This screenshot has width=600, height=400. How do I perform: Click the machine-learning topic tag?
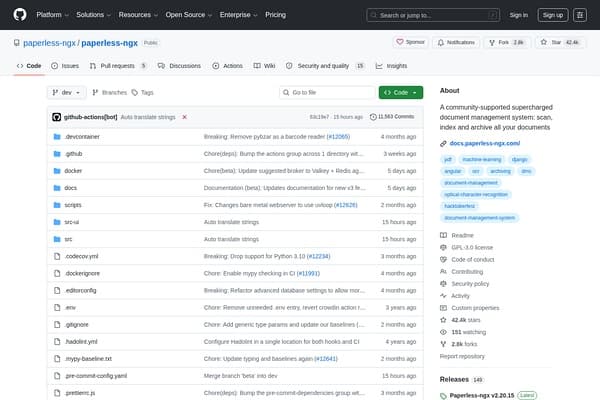tap(481, 160)
